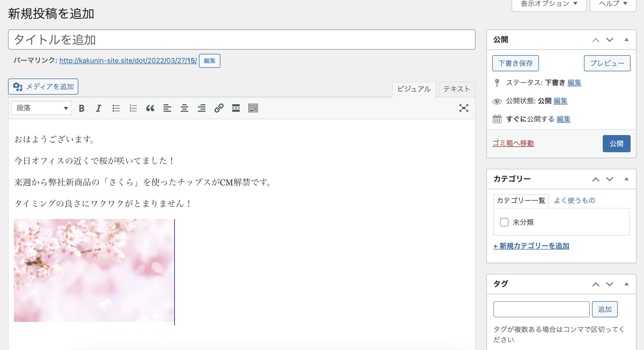Edit the 公開状態 visibility
The height and width of the screenshot is (350, 644).
point(560,101)
